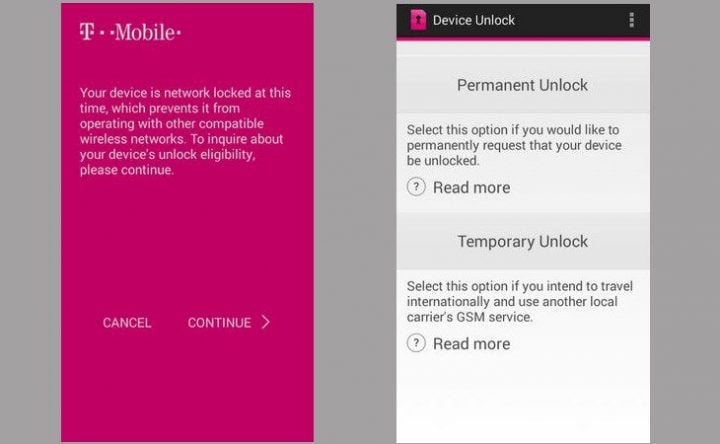Click the permanent unlock description text
Image resolution: width=720 pixels, height=444 pixels.
514,145
